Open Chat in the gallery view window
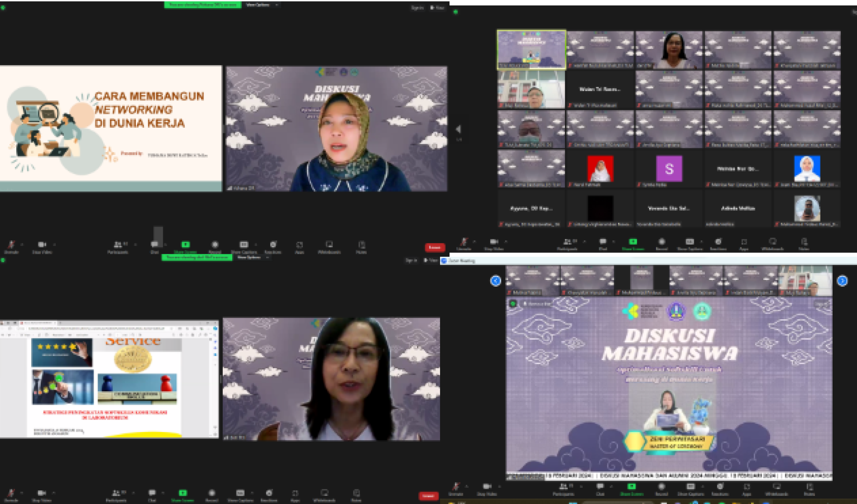This screenshot has width=857, height=504. pyautogui.click(x=602, y=242)
